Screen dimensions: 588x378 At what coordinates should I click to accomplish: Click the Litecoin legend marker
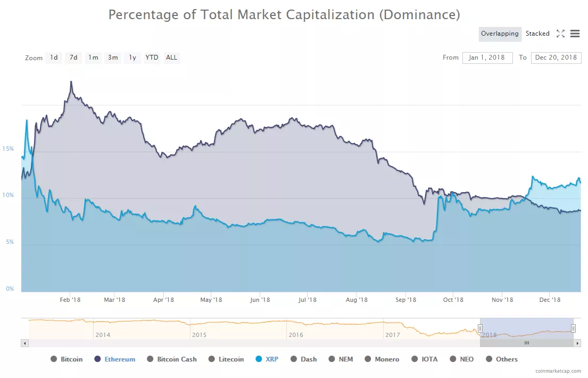click(212, 359)
